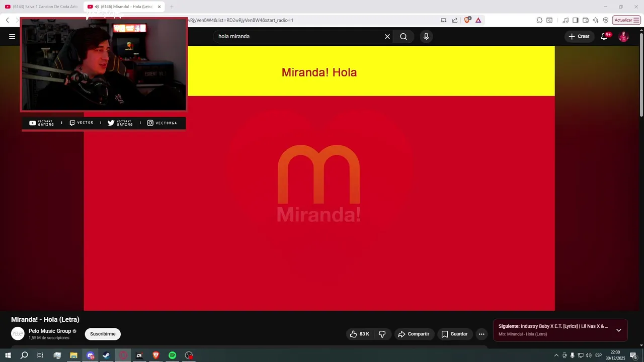Like the video with 83 K thumbs up
Image resolution: width=644 pixels, height=362 pixels.
point(360,334)
